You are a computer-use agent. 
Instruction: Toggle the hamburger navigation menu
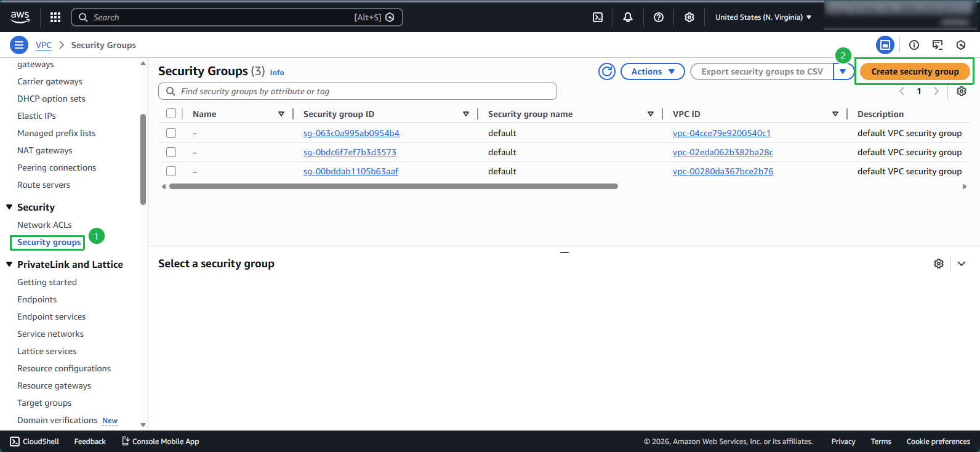click(19, 45)
